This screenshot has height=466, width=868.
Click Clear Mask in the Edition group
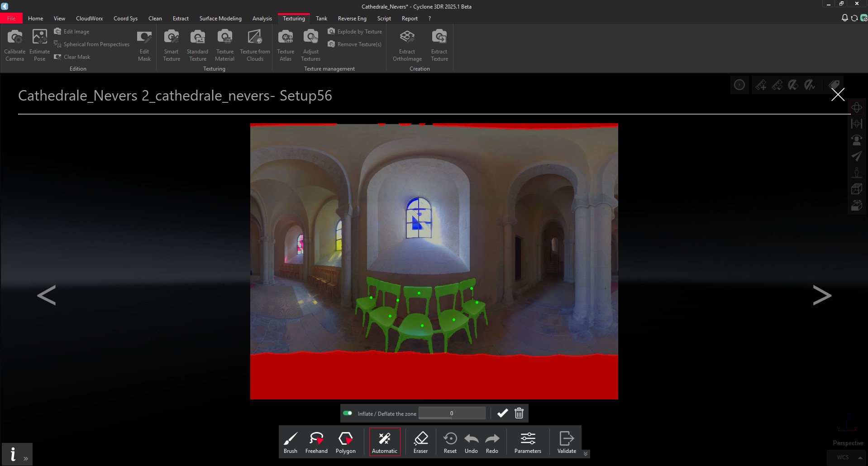tap(72, 57)
